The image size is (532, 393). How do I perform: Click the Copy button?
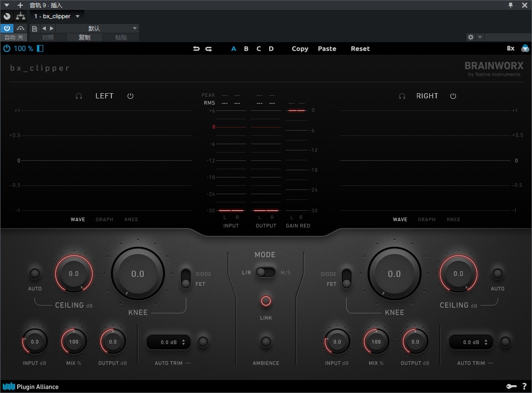pyautogui.click(x=300, y=49)
